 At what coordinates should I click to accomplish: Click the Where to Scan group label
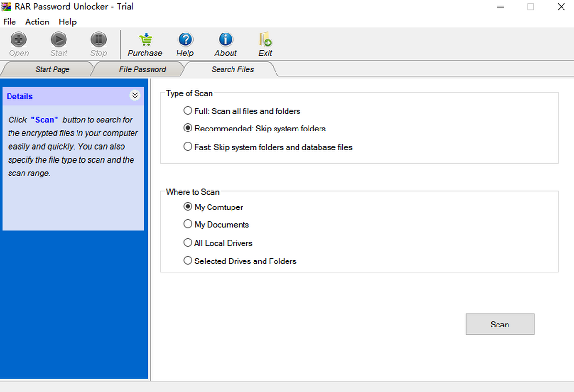193,192
